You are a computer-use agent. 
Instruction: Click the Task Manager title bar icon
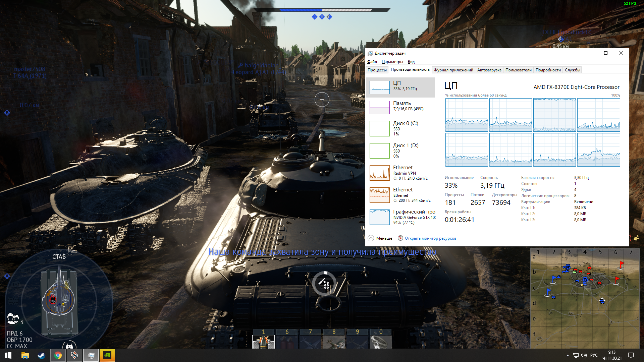370,53
